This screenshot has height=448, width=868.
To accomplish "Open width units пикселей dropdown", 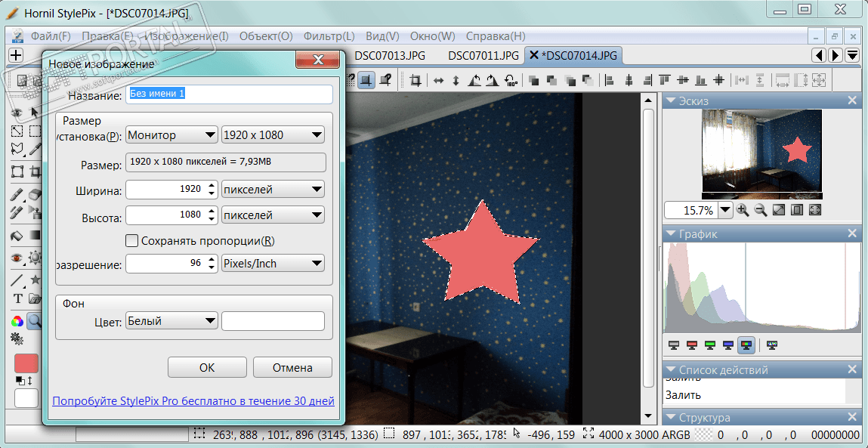I will 273,190.
